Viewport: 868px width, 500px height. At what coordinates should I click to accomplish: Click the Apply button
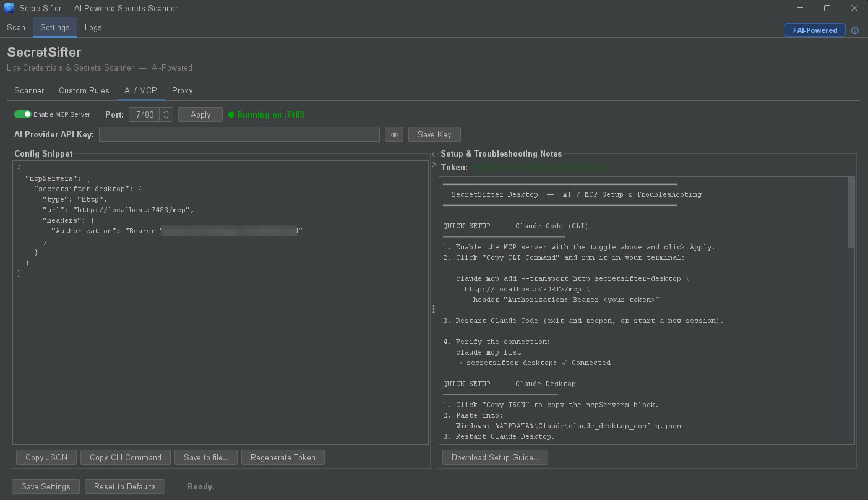pyautogui.click(x=200, y=114)
